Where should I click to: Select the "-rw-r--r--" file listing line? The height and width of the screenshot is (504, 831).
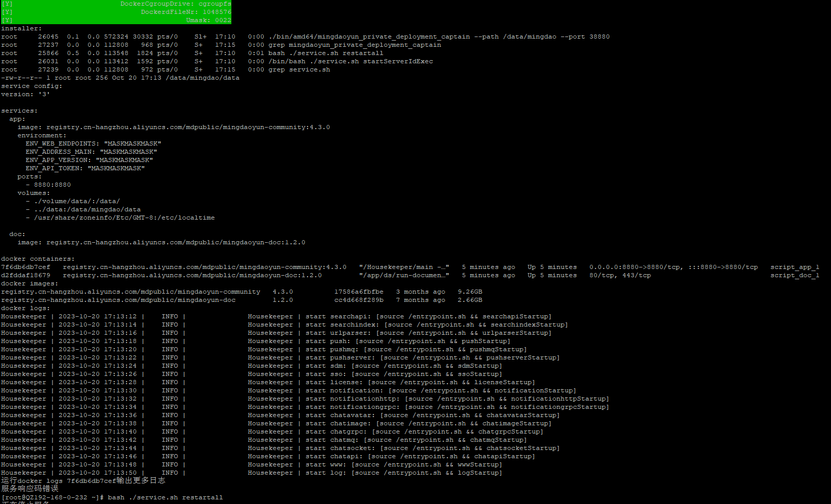point(120,78)
